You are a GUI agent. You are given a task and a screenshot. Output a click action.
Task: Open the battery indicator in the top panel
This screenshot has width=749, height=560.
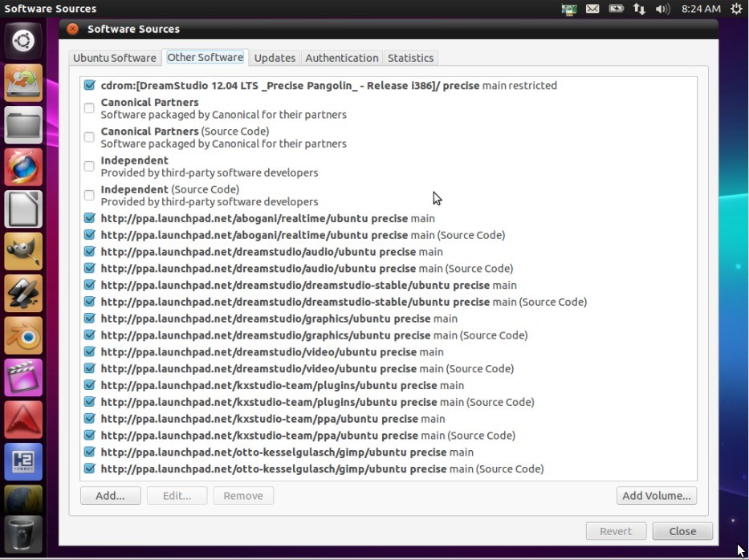617,9
